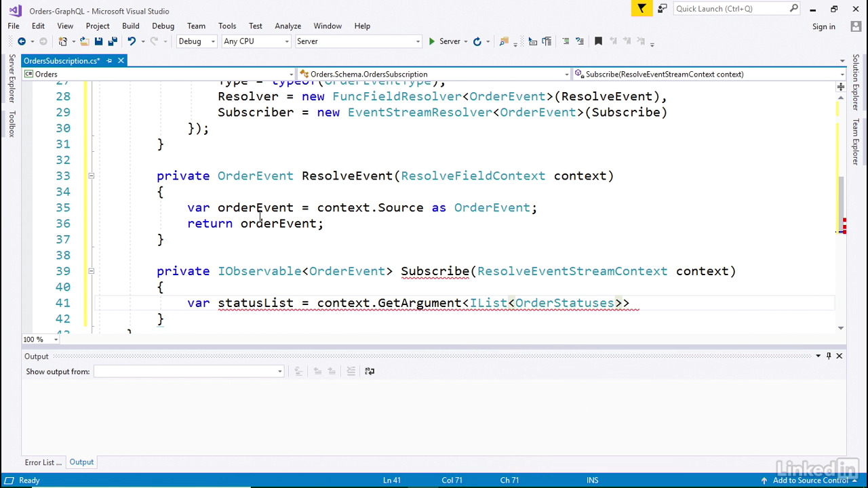
Task: Open the File menu
Action: [x=14, y=26]
